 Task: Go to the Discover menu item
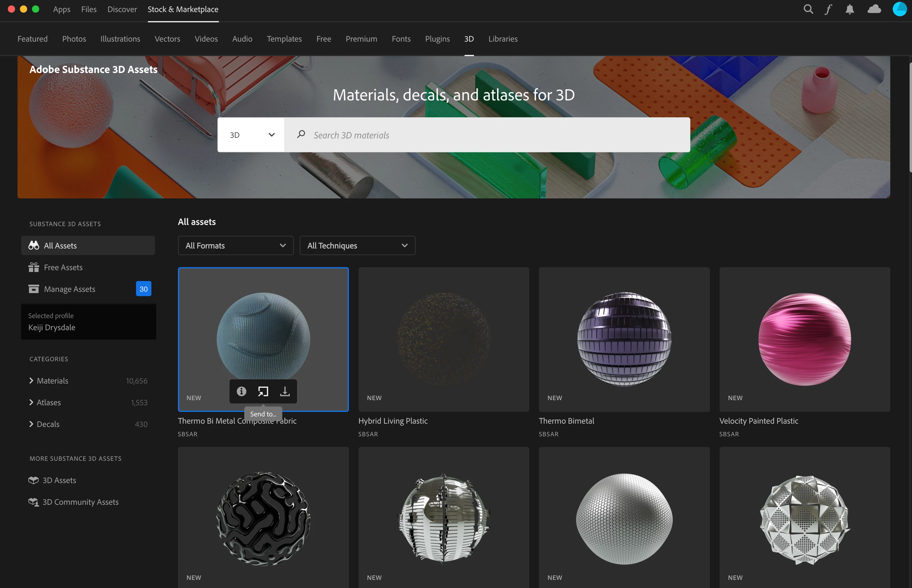point(122,9)
